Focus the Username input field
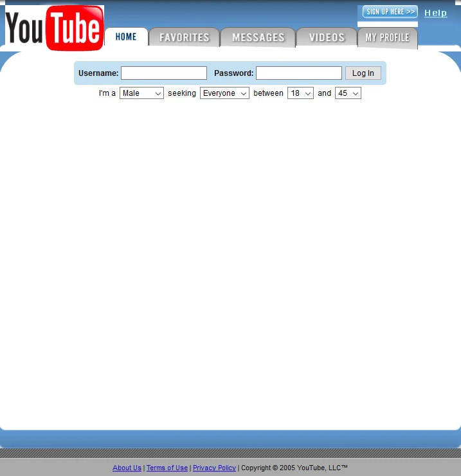The image size is (461, 476). [164, 73]
